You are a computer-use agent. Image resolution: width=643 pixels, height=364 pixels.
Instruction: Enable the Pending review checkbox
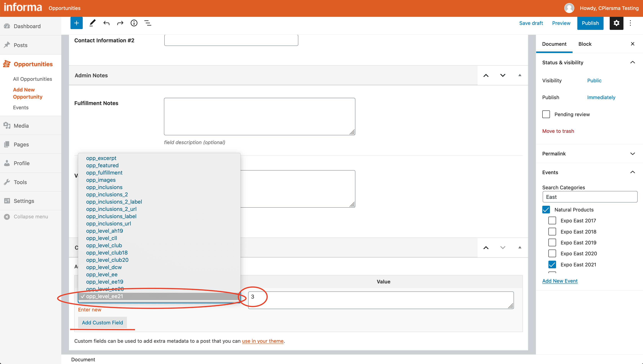point(546,114)
